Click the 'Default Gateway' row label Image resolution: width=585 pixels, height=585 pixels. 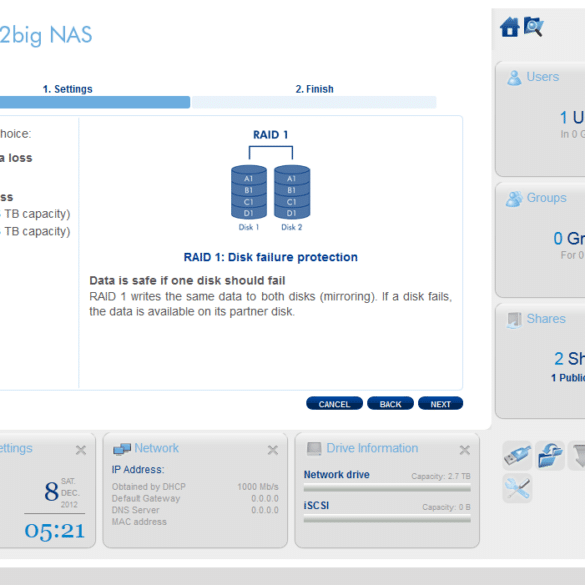(146, 498)
